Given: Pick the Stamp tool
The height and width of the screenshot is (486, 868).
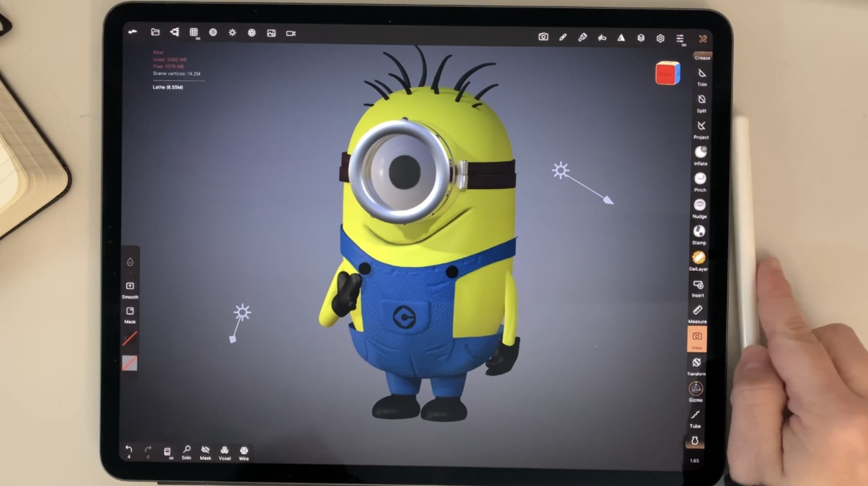Looking at the screenshot, I should click(x=699, y=231).
